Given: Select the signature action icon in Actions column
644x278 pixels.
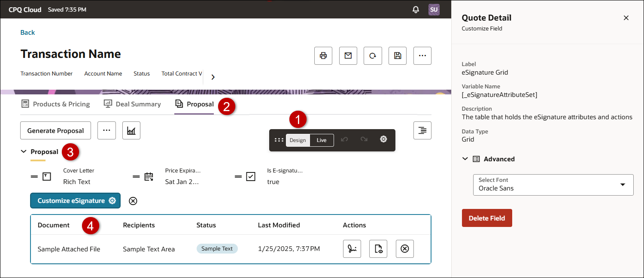Looking at the screenshot, I should click(352, 249).
